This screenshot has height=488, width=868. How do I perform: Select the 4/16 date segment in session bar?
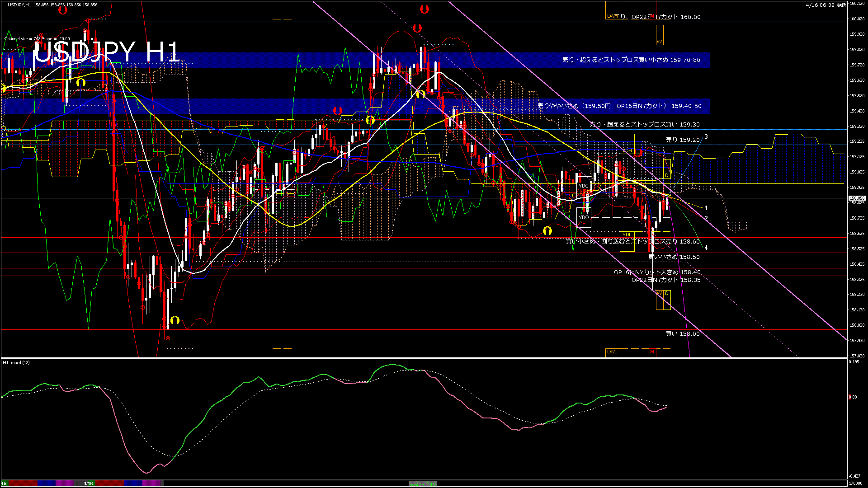pyautogui.click(x=88, y=483)
